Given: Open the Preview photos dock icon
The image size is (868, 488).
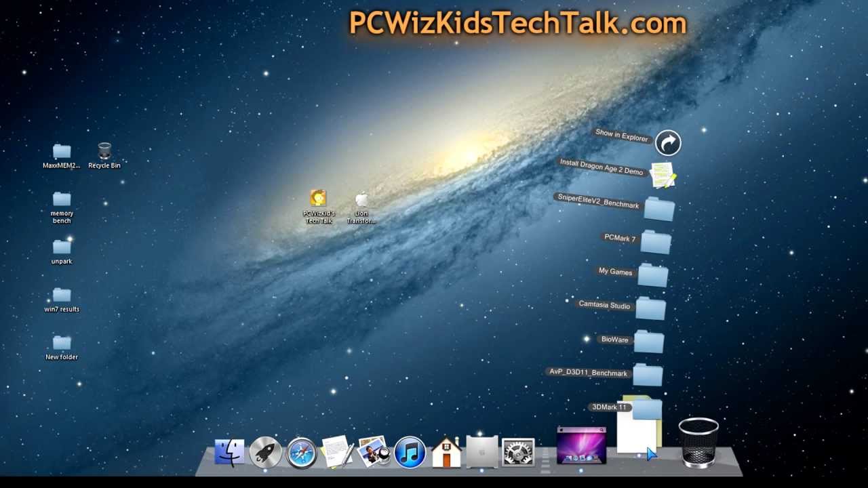Looking at the screenshot, I should coord(374,451).
